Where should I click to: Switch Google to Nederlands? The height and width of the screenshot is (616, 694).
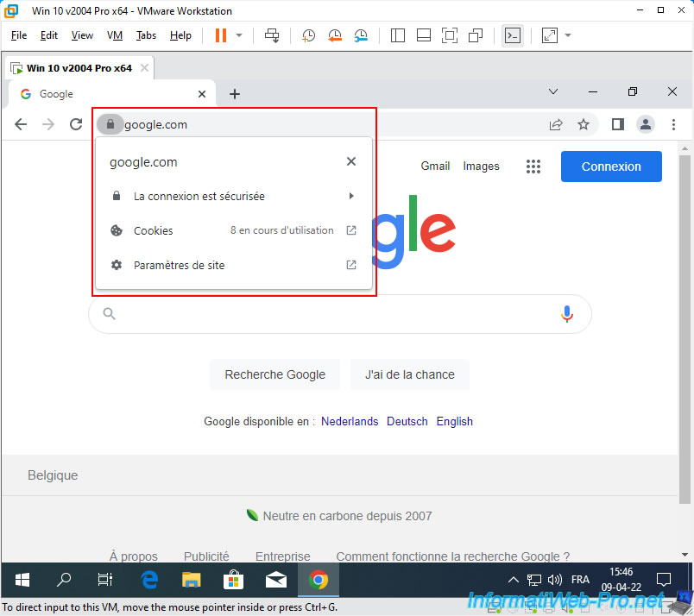(350, 421)
